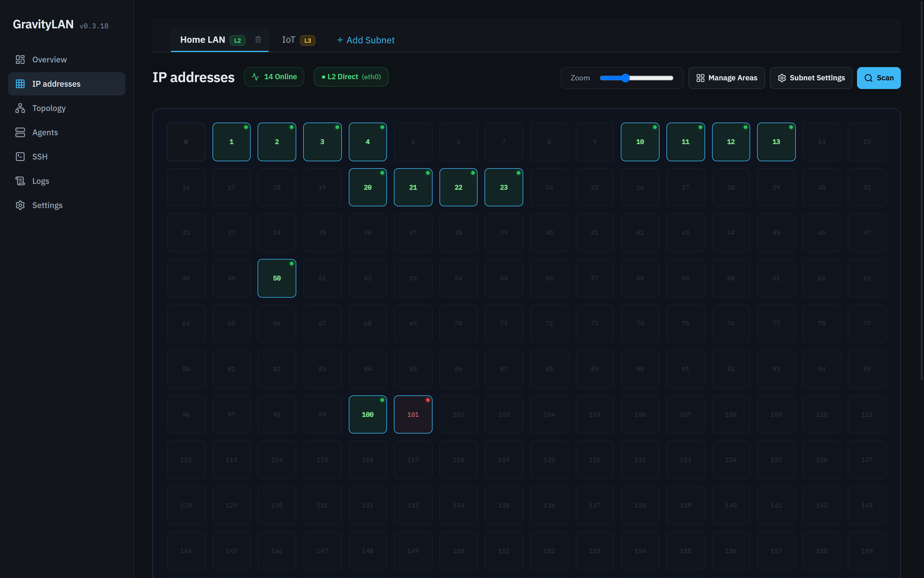The width and height of the screenshot is (924, 578).
Task: Click the magnifier icon in Scan
Action: click(x=868, y=78)
